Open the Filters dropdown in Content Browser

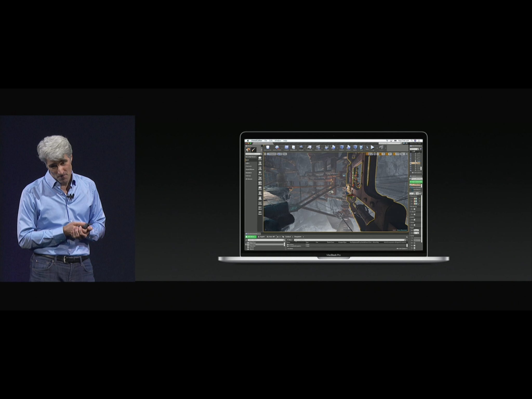pos(290,240)
